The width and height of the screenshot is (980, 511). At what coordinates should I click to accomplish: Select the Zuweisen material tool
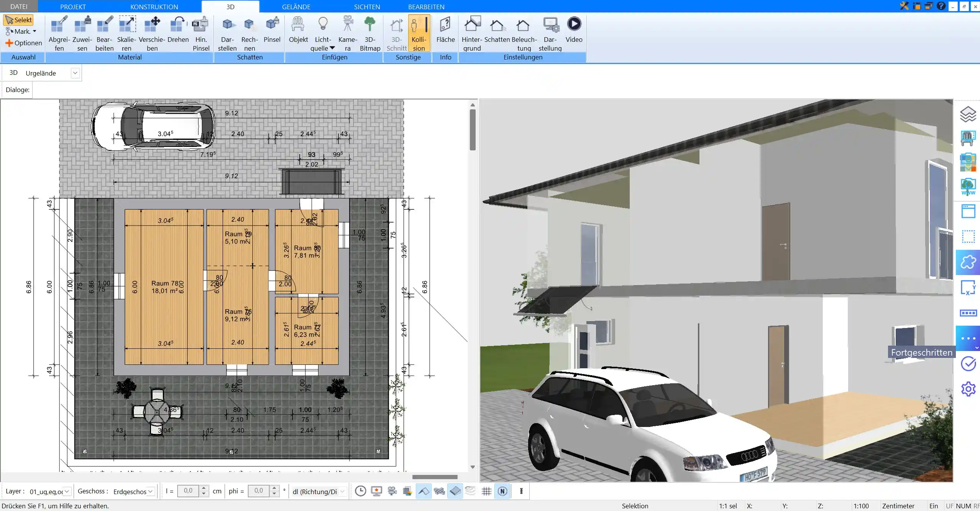pos(82,33)
